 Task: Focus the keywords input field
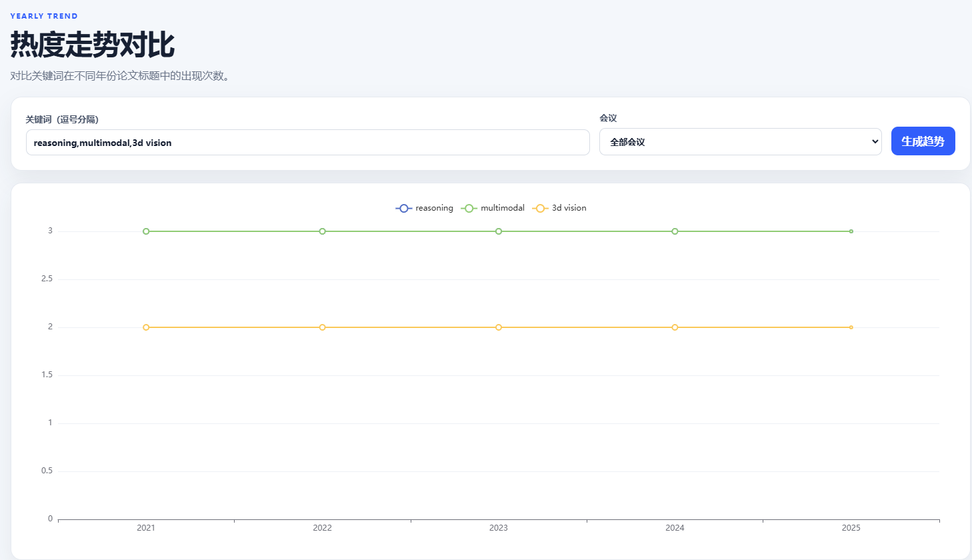[x=307, y=143]
